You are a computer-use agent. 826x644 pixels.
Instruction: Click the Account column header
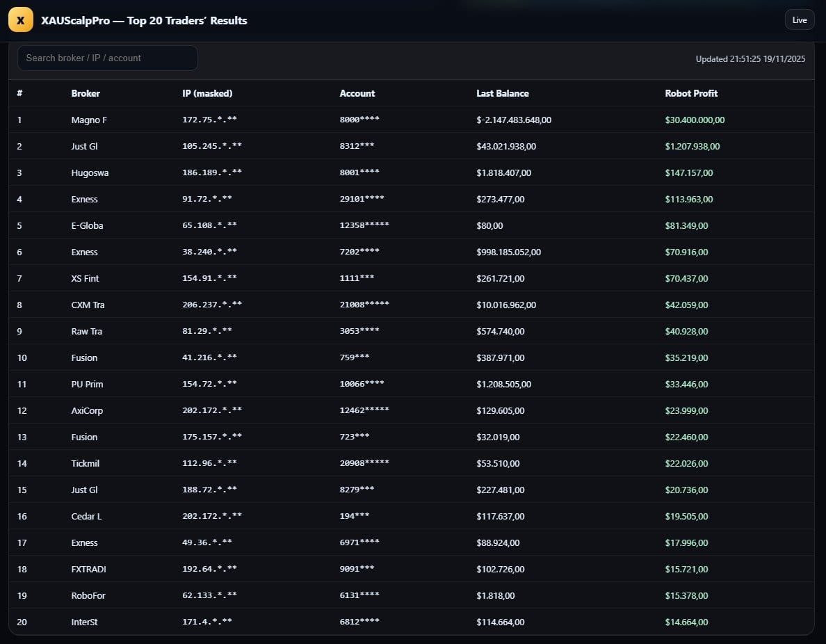pyautogui.click(x=357, y=93)
